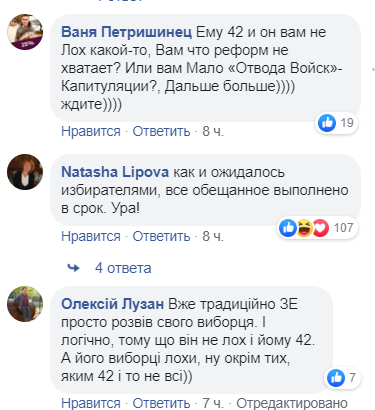Like Олексій Лузан's comment via Нравится
Screen dimensions: 375x410
pyautogui.click(x=91, y=403)
